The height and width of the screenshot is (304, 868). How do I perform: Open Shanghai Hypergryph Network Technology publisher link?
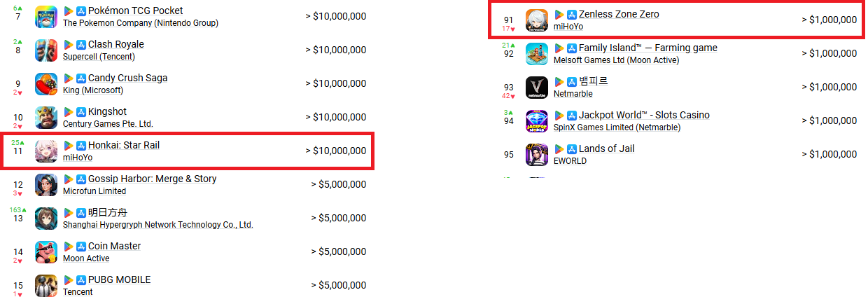point(158,225)
